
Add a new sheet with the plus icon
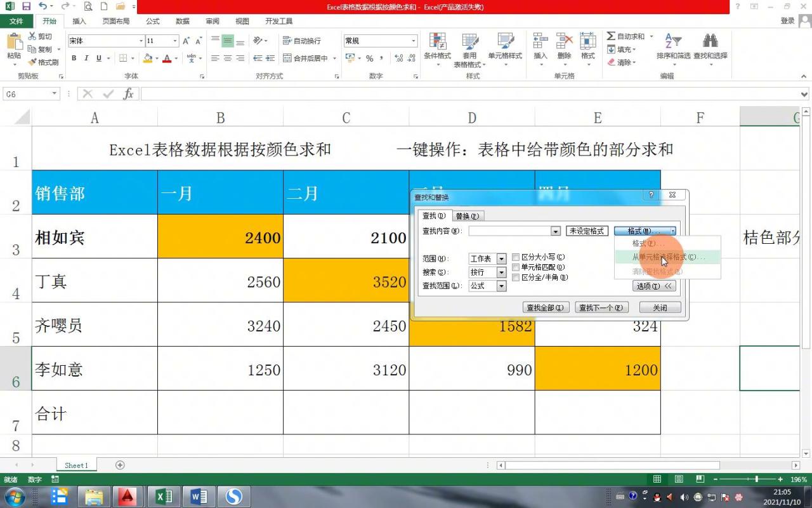(x=120, y=465)
